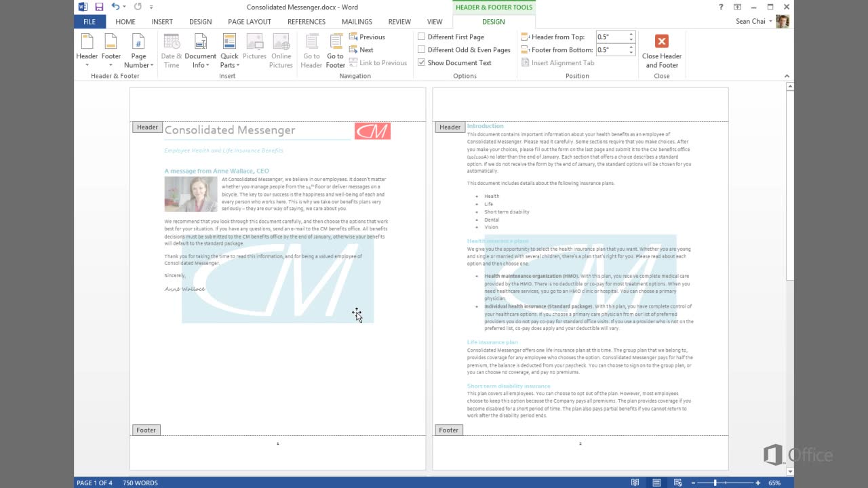This screenshot has width=868, height=488.
Task: Click the "Consolidated Messenger" header title
Action: pos(230,130)
